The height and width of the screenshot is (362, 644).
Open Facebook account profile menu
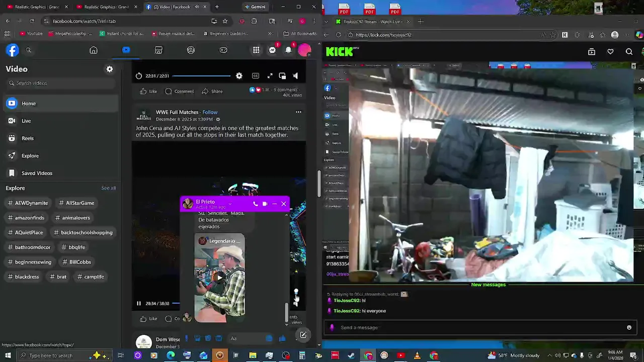(304, 50)
